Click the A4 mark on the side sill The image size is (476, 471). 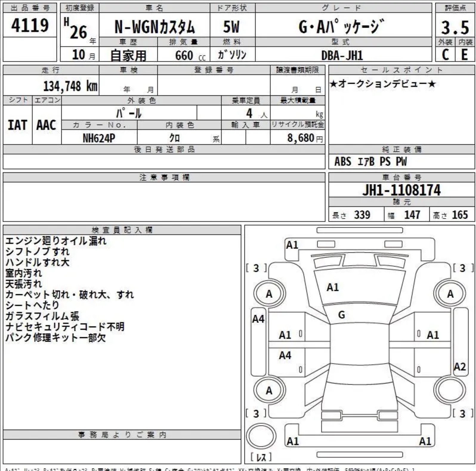pyautogui.click(x=258, y=319)
